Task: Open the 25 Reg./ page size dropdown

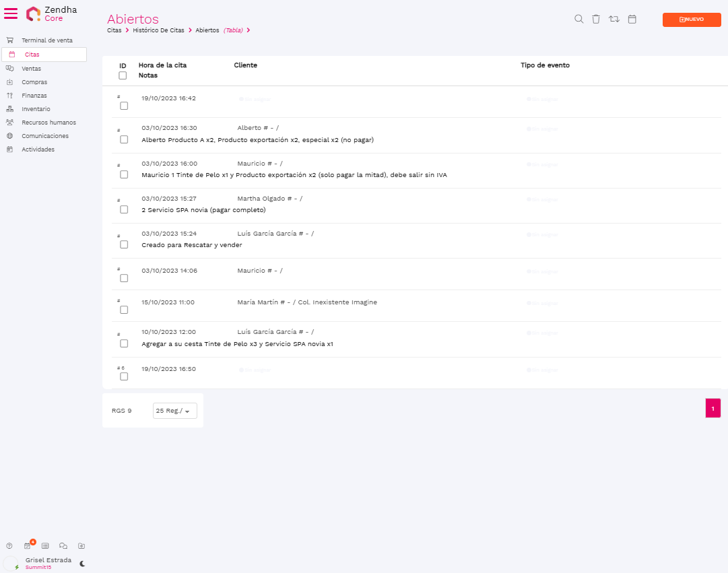Action: (x=175, y=411)
